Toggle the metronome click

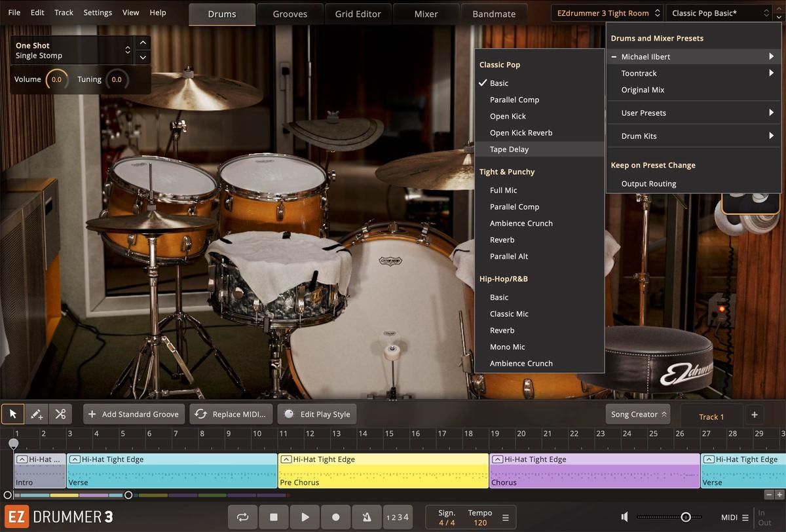[x=367, y=517]
